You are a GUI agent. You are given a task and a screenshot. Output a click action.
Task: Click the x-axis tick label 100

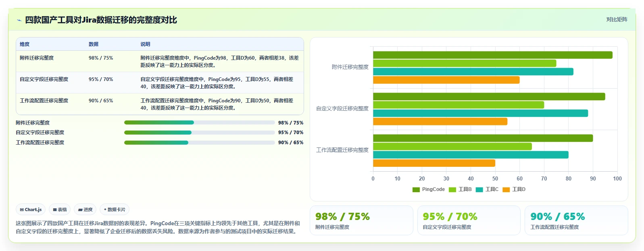click(617, 179)
